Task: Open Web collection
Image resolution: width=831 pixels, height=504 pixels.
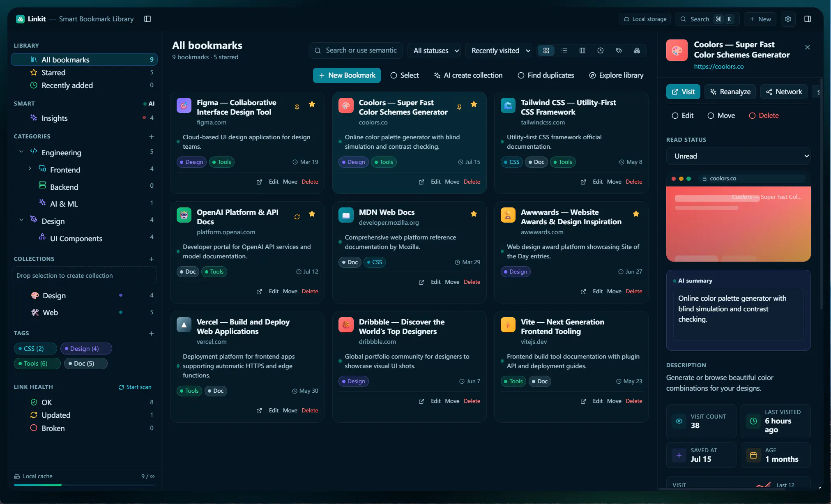Action: tap(84, 312)
